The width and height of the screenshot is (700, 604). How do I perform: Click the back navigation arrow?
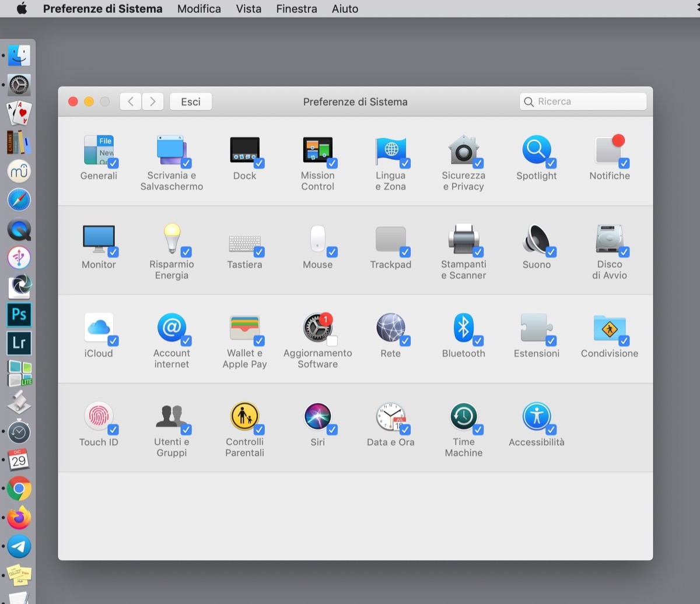click(x=131, y=101)
